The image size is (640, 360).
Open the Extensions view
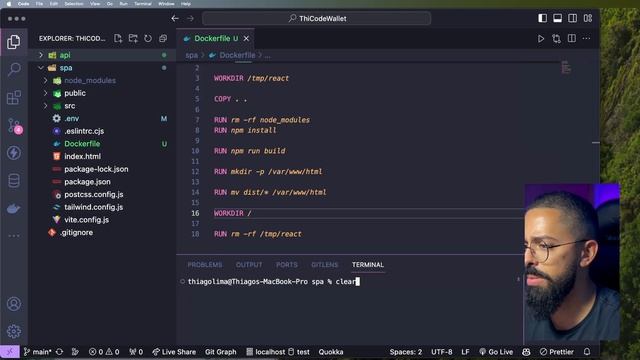point(14,98)
